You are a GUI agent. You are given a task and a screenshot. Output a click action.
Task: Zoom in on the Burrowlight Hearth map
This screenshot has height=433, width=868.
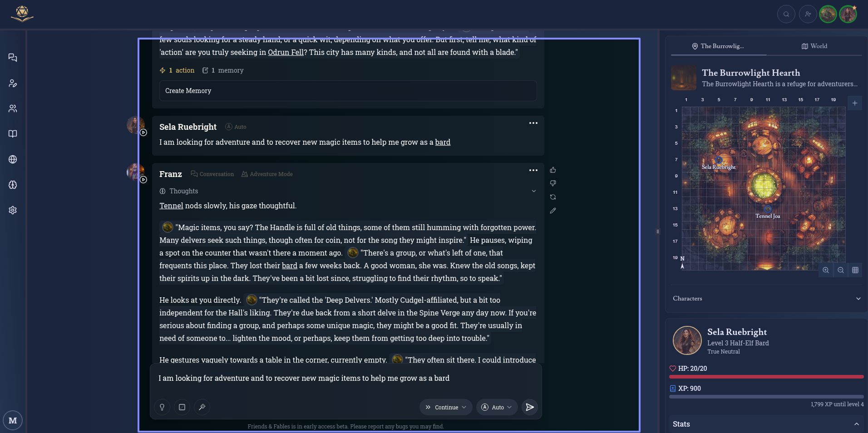826,270
